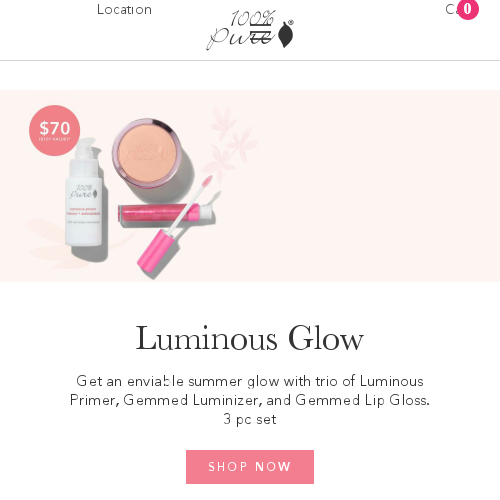Select the round peach luminizer compact
500x500 pixels.
[147, 153]
